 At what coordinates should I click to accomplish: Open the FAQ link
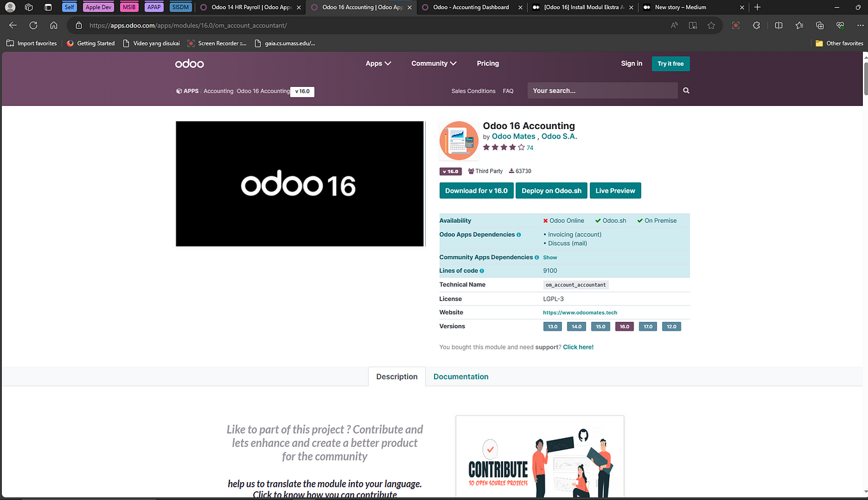pyautogui.click(x=508, y=91)
